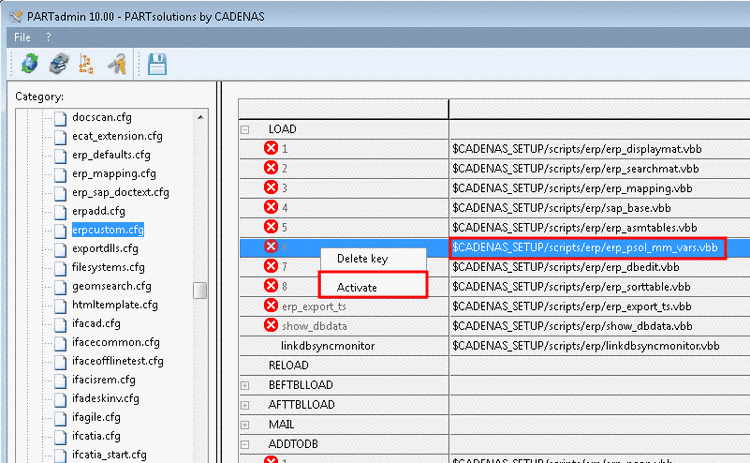
Task: Select htmltemplate.cfg in category tree
Action: (x=115, y=305)
